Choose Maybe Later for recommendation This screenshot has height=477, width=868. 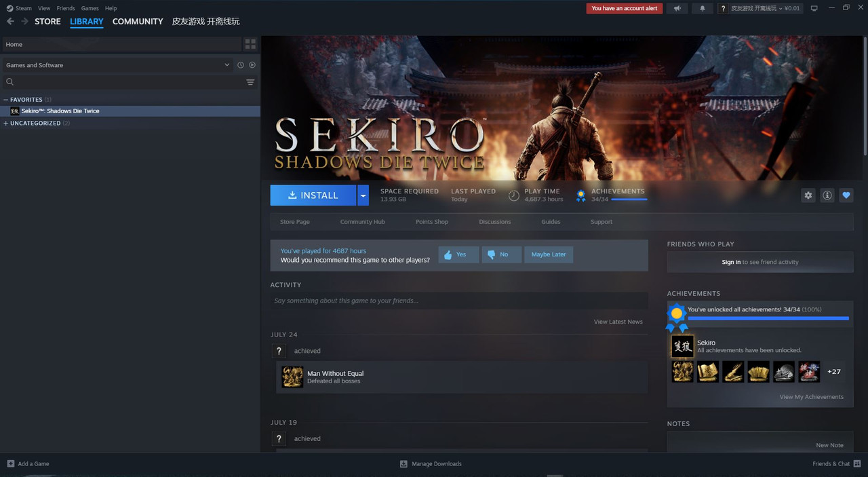[549, 254]
